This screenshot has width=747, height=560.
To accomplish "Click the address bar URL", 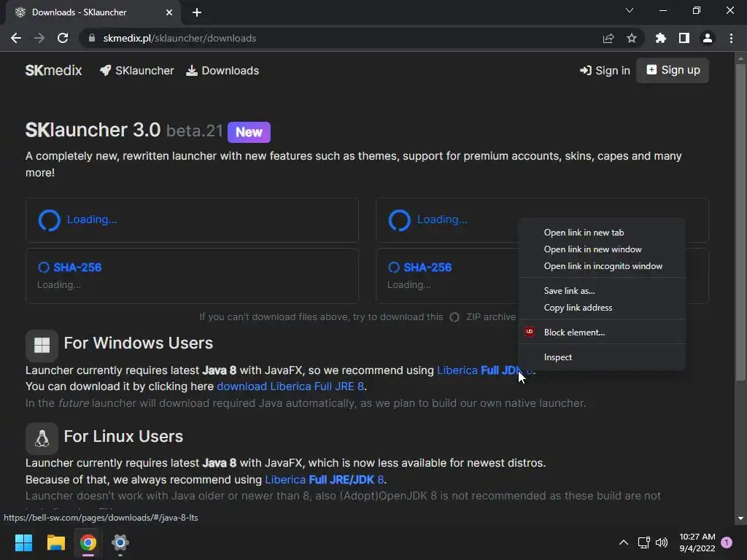I will (179, 38).
